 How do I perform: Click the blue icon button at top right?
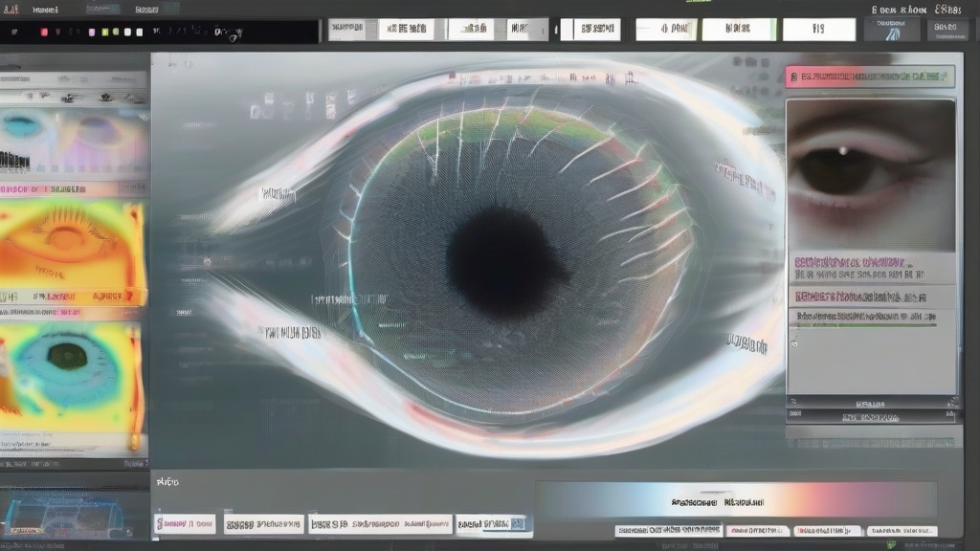(x=892, y=30)
